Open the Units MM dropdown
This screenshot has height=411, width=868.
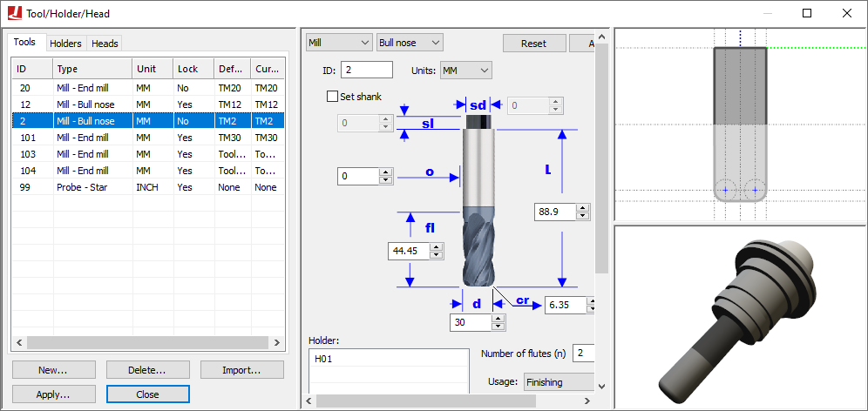click(465, 71)
